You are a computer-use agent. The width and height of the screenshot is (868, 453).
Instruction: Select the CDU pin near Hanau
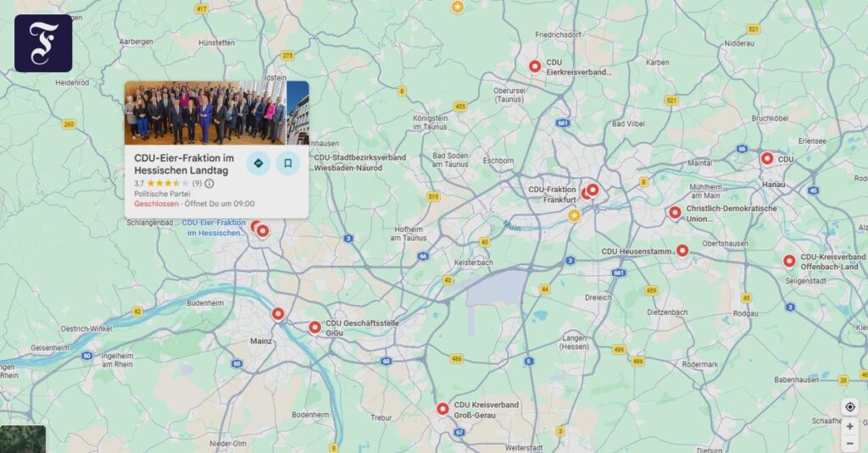coord(766,158)
